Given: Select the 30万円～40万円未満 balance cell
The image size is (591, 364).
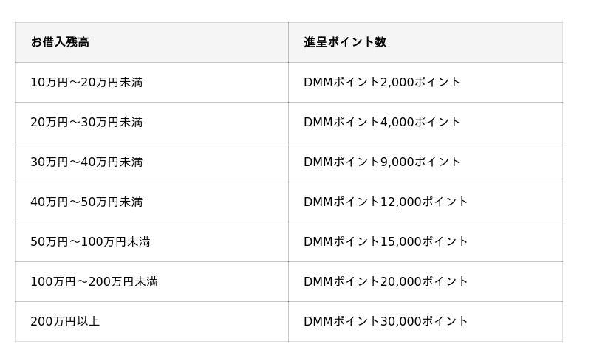Looking at the screenshot, I should tap(86, 162).
